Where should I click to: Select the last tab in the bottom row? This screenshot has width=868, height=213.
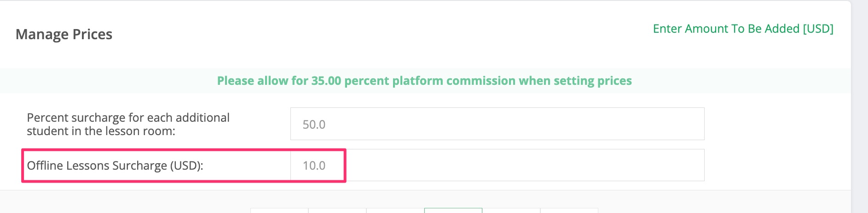(569, 211)
